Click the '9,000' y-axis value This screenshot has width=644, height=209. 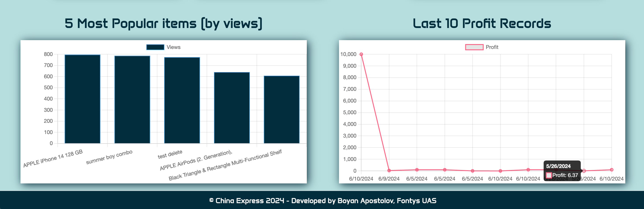click(x=350, y=66)
